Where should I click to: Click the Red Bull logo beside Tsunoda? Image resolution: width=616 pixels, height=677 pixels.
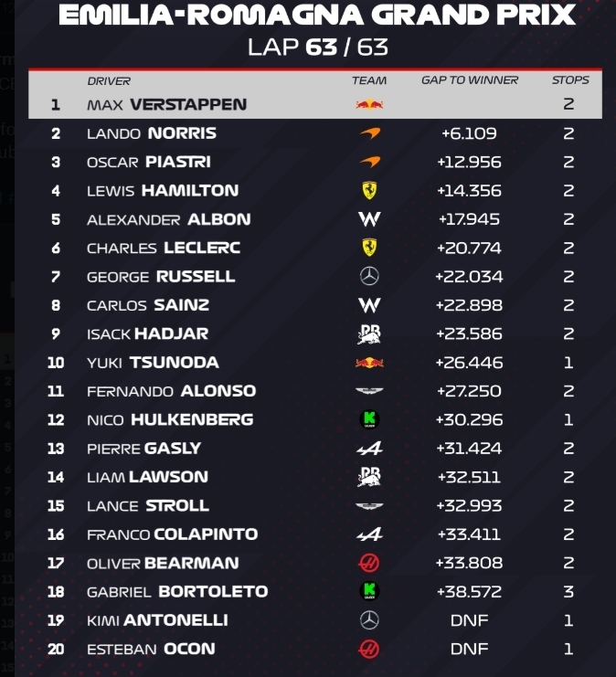point(369,363)
